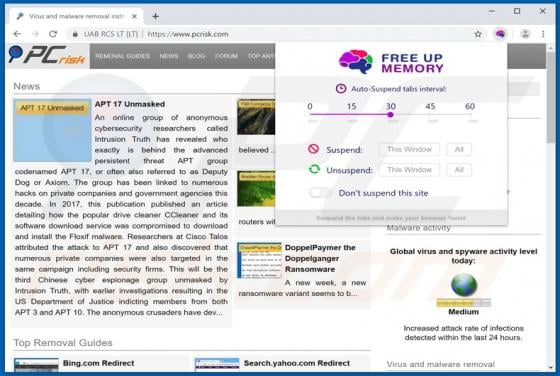Click the Top Removal Guides heading
Viewport: 560px width, 376px height.
point(63,343)
